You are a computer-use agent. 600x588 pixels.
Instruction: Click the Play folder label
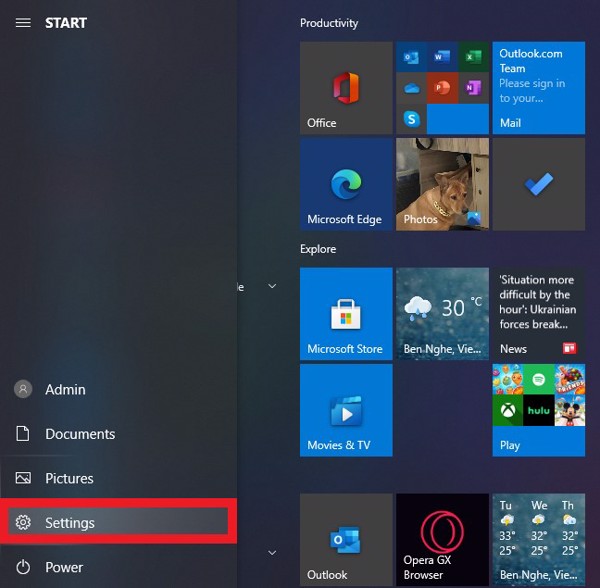pyautogui.click(x=510, y=445)
